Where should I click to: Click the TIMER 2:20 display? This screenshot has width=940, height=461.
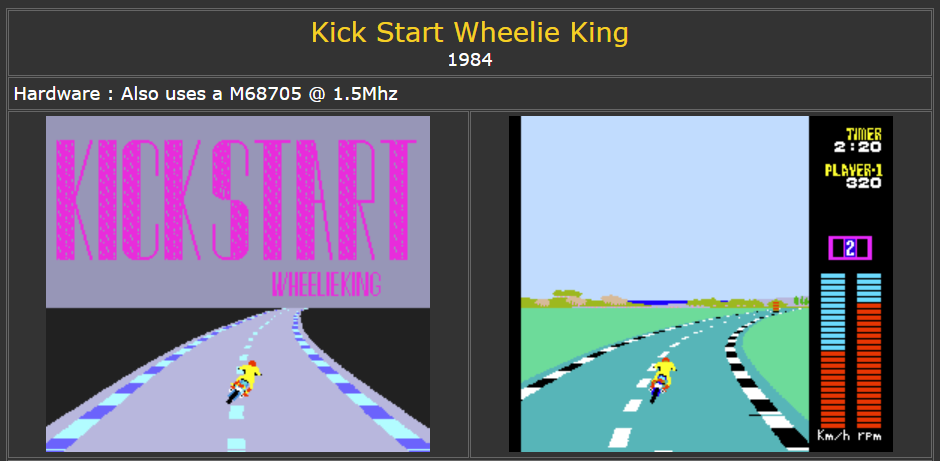(x=858, y=140)
